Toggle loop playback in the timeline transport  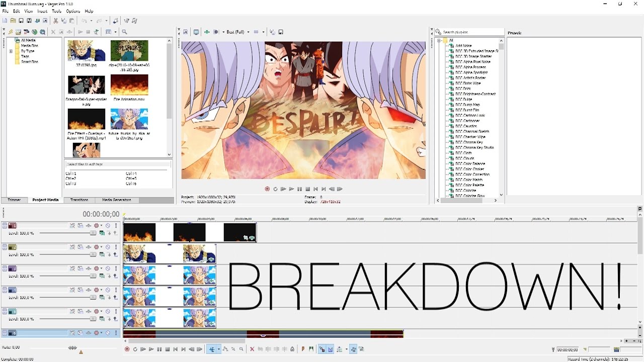[x=135, y=349]
